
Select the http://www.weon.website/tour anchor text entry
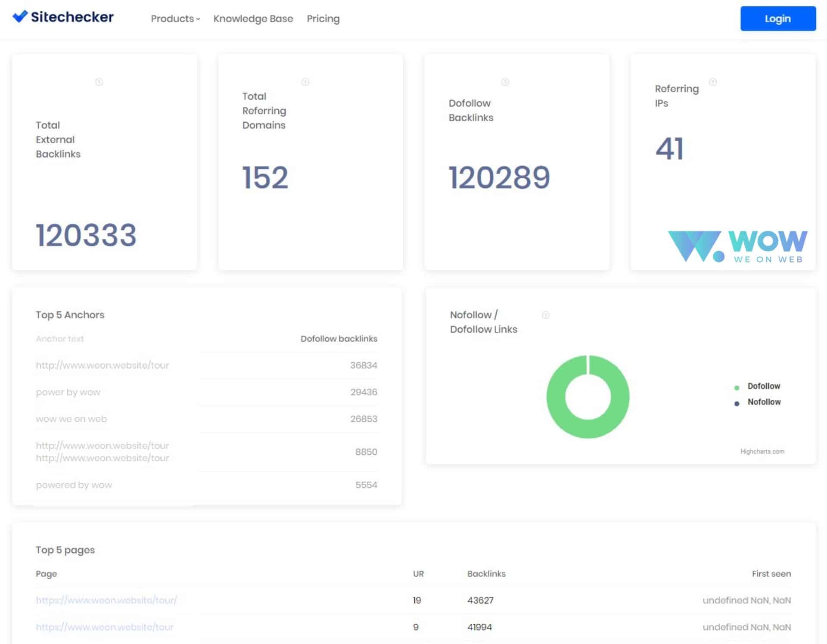pyautogui.click(x=103, y=365)
